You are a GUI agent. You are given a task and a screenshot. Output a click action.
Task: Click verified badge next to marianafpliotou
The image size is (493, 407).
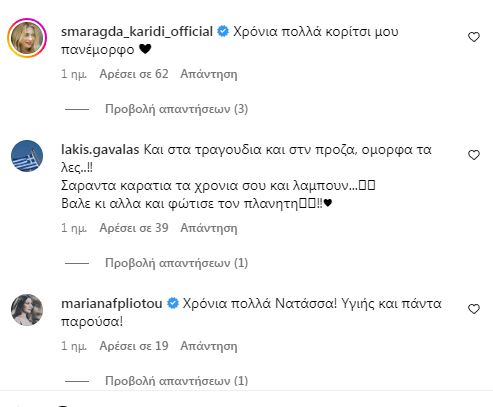(173, 303)
